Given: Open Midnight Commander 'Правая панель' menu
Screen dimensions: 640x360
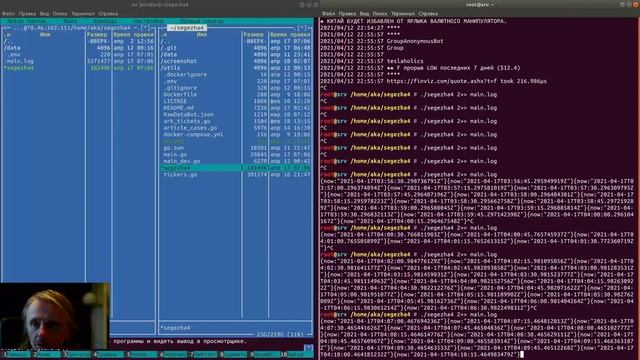Looking at the screenshot, I should (x=202, y=21).
